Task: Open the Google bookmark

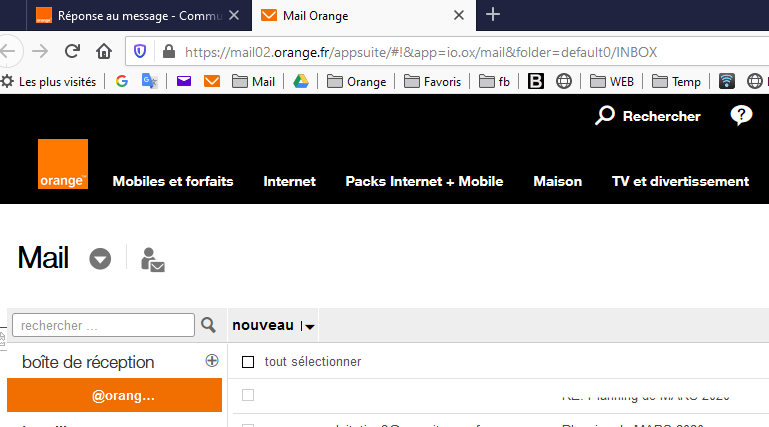Action: 122,81
